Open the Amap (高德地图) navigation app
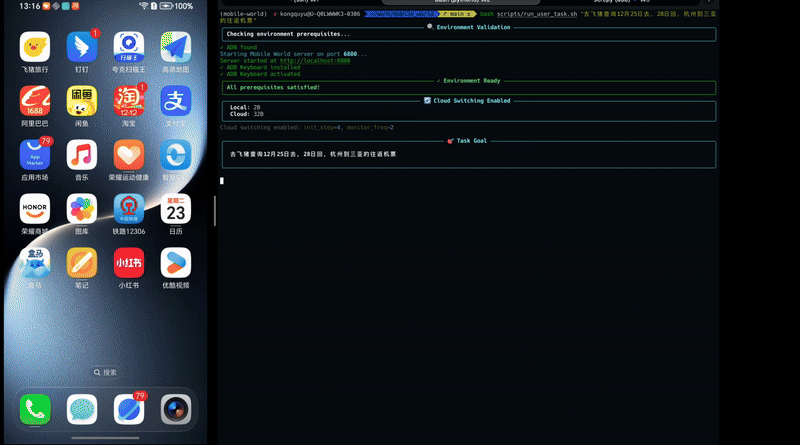Viewport: 800px width, 445px height. point(176,47)
